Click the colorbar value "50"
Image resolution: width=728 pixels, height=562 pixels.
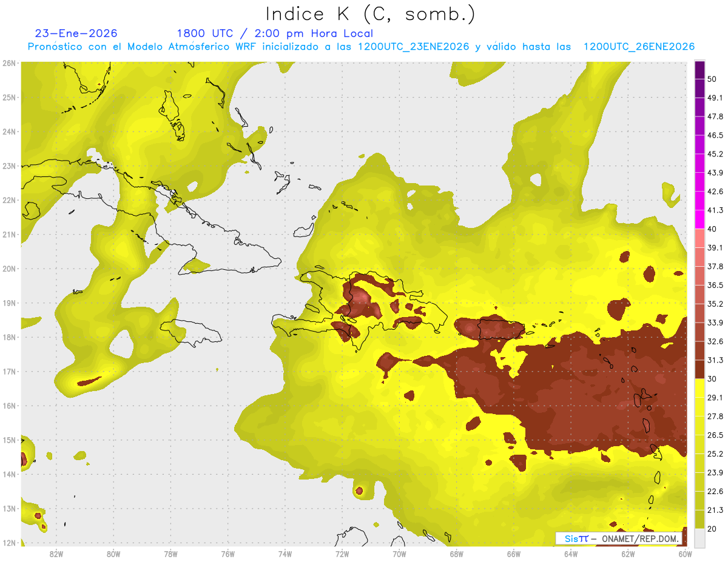pyautogui.click(x=712, y=79)
